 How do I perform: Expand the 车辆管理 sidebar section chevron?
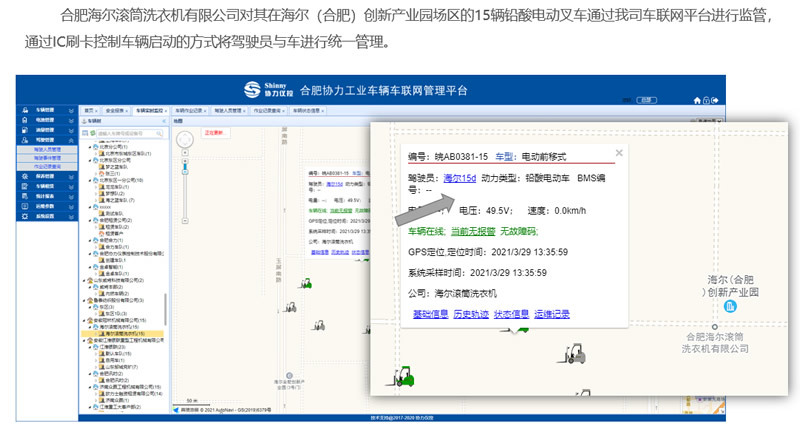pos(71,110)
